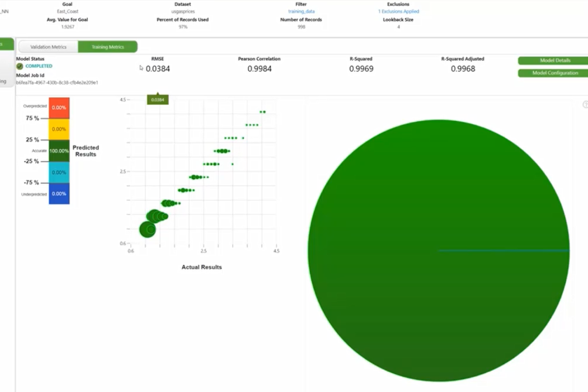
Task: Click the blue Underpredicted legend swatch
Action: [59, 193]
